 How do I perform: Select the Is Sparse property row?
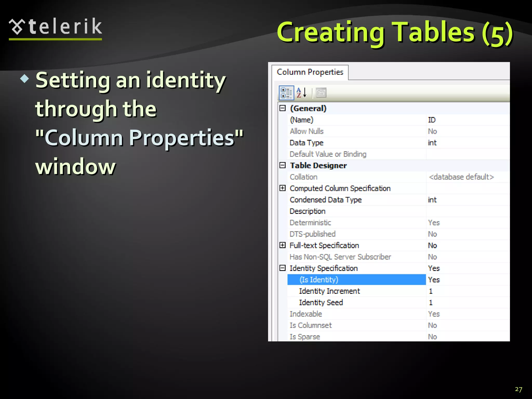point(398,337)
